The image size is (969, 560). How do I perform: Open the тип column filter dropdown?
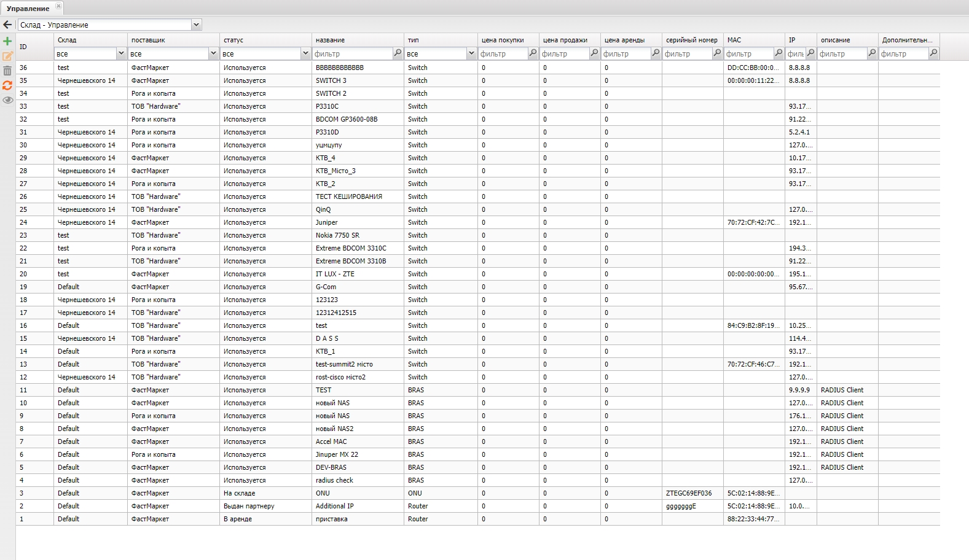point(471,53)
